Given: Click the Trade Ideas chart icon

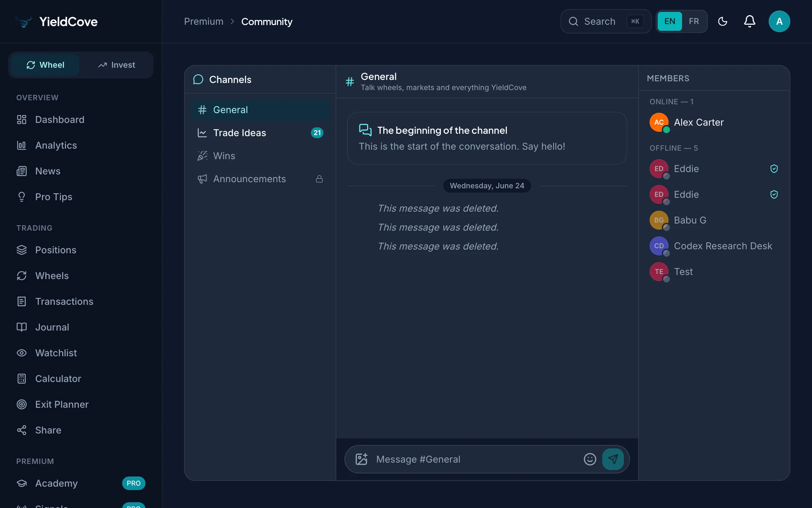Looking at the screenshot, I should (x=202, y=133).
